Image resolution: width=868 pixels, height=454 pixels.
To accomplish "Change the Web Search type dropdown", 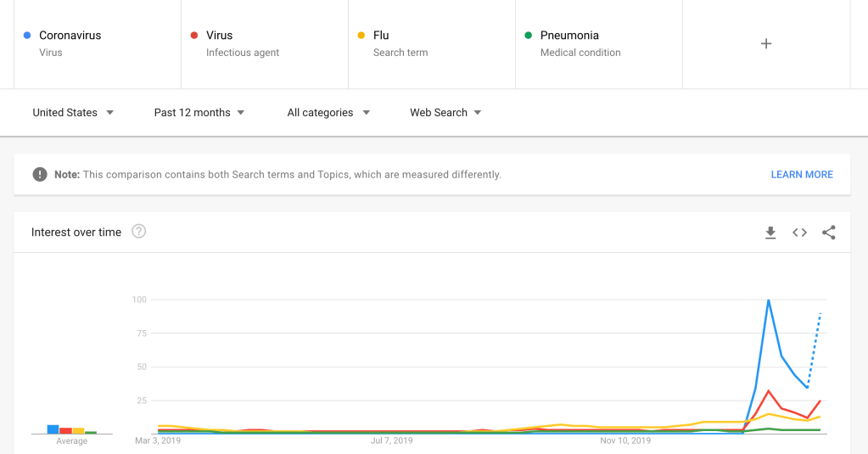I will 445,113.
